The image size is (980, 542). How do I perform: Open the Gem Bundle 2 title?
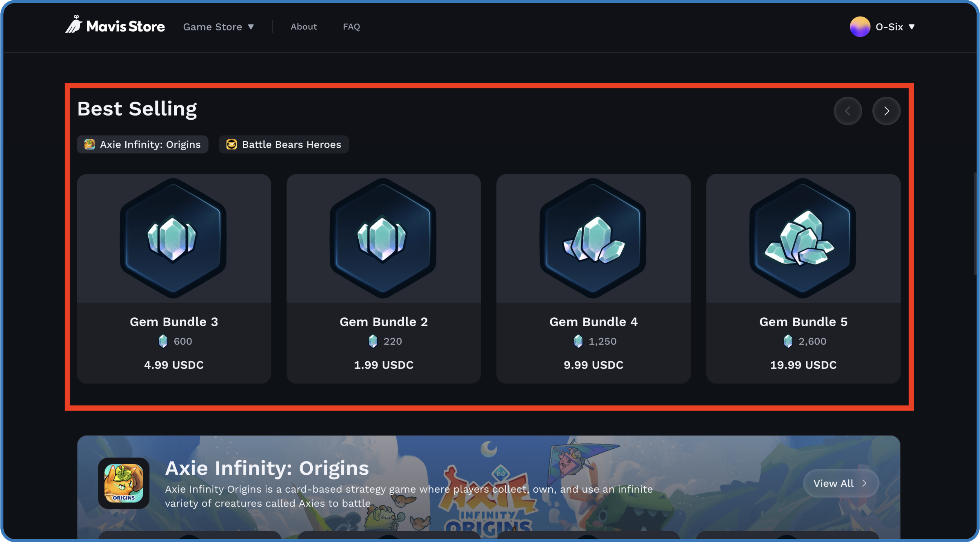pos(383,322)
